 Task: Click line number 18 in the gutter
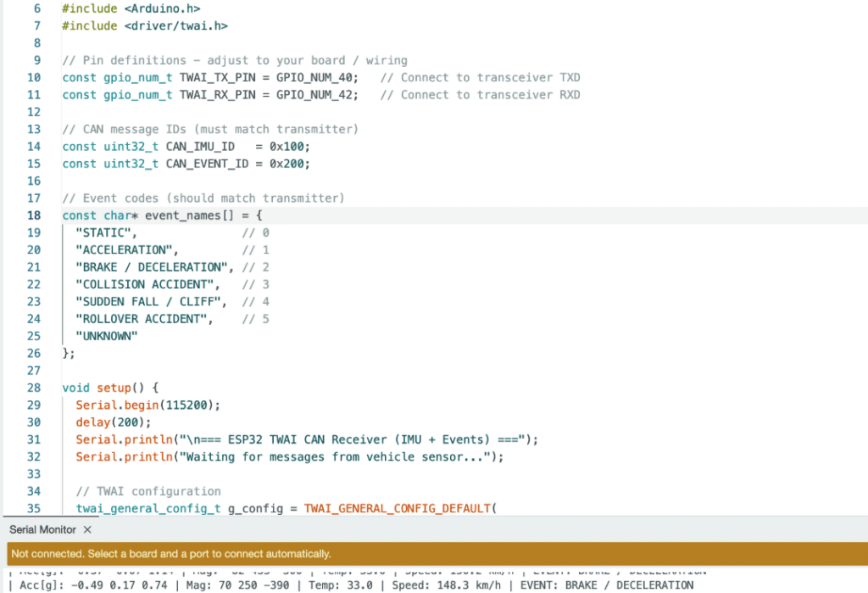click(34, 215)
